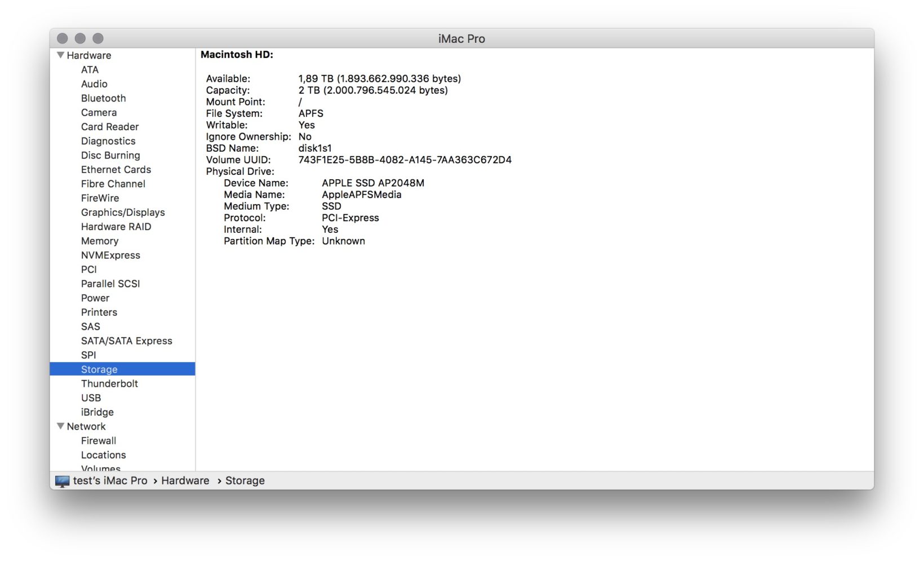Screen dimensions: 924x561
Task: Click Storage in the bottom path bar
Action: click(x=245, y=481)
